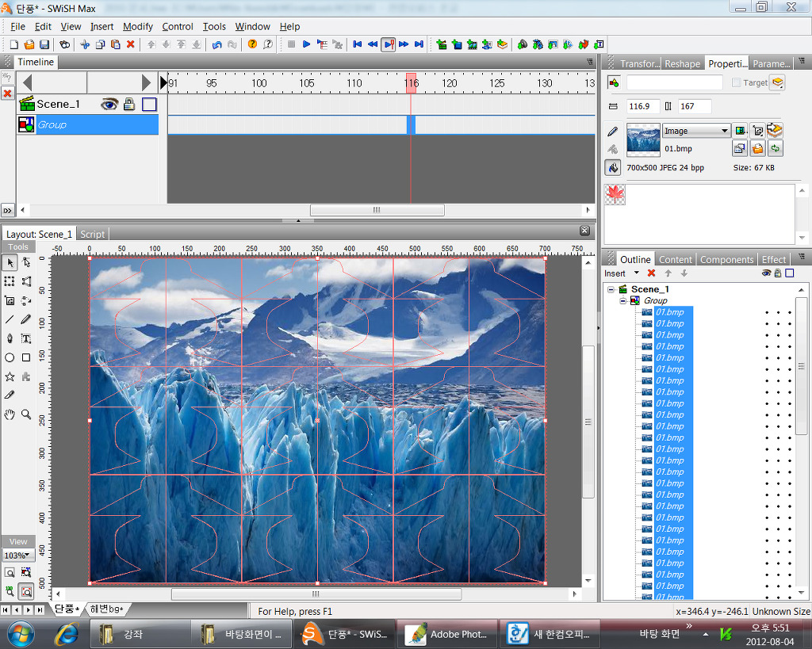This screenshot has width=812, height=649.
Task: Click the playhead marker at frame 116
Action: coord(412,82)
